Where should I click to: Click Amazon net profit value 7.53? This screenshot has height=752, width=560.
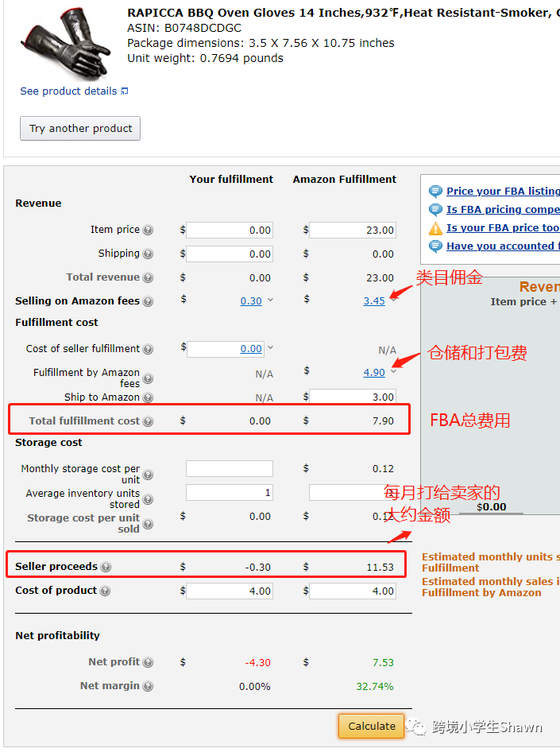[383, 662]
